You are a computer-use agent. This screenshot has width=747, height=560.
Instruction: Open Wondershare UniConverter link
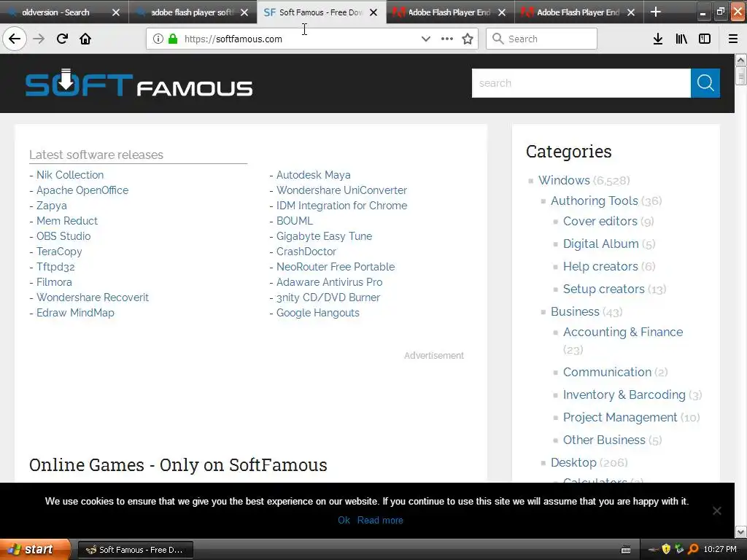click(341, 190)
